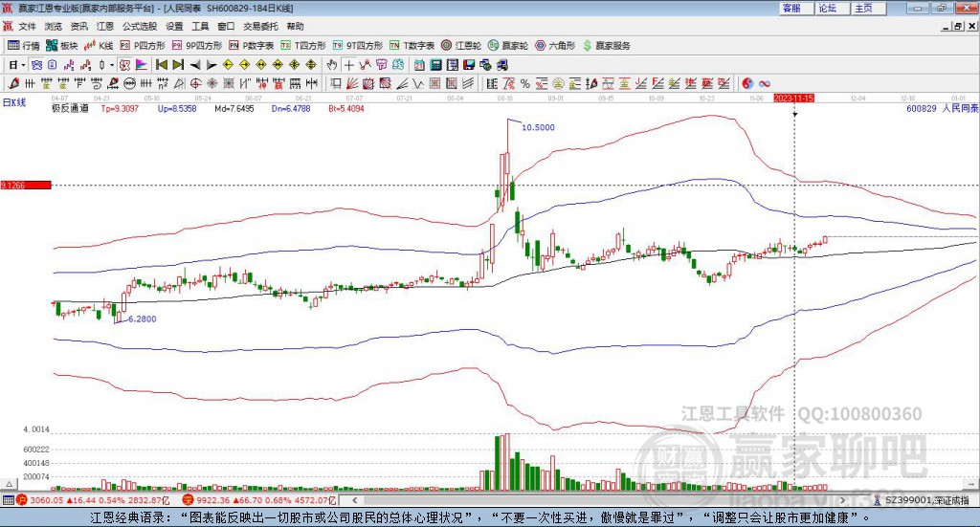Viewport: 980px width, 527px height.
Task: Save chart with the floppy disk icon
Action: click(x=469, y=65)
